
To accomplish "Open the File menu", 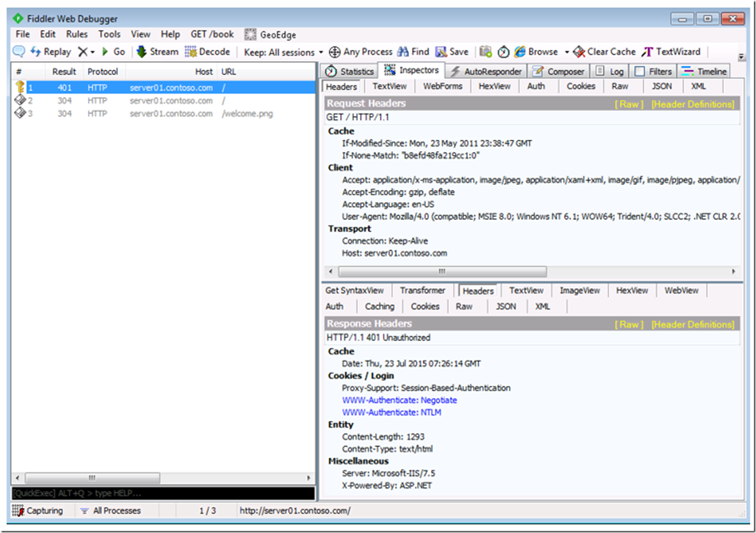I will click(x=22, y=34).
